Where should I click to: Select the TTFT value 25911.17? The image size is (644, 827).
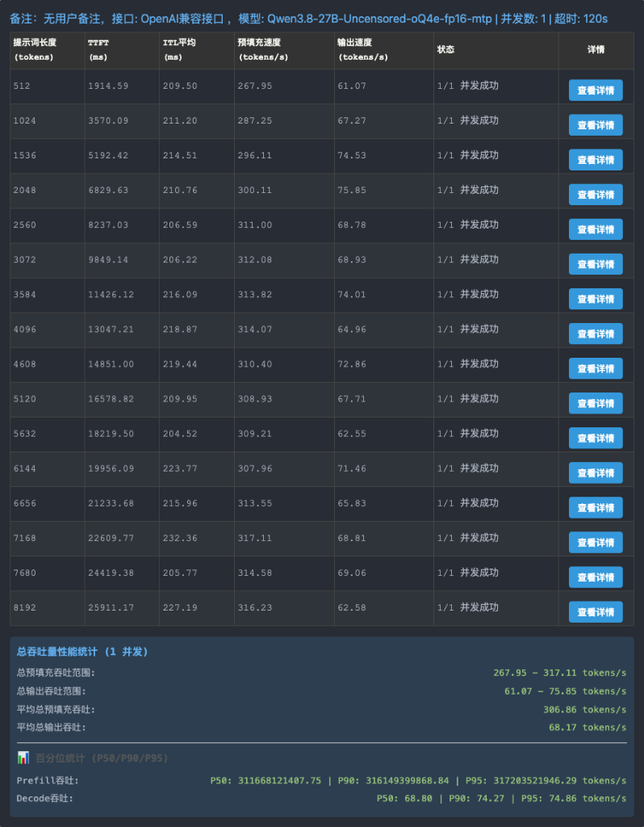111,608
